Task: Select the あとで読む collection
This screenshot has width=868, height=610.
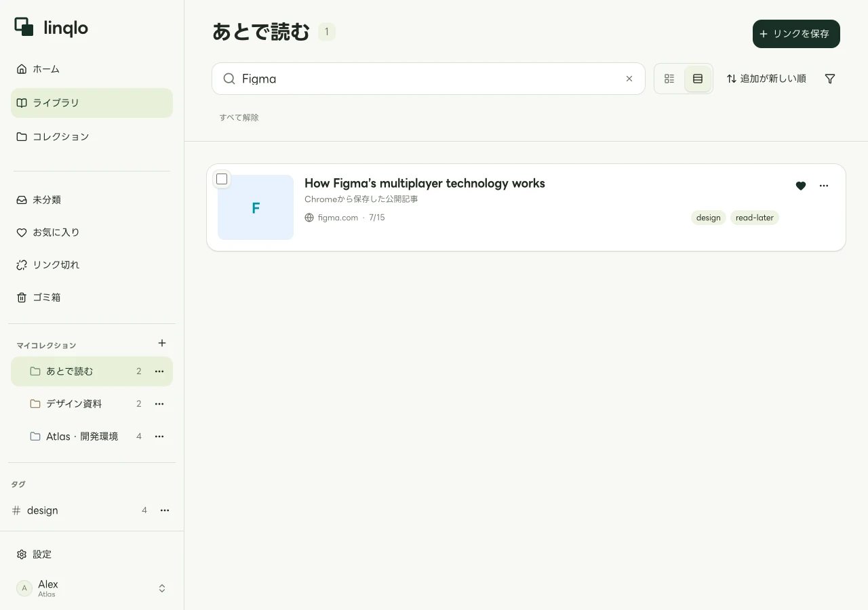Action: (x=92, y=371)
